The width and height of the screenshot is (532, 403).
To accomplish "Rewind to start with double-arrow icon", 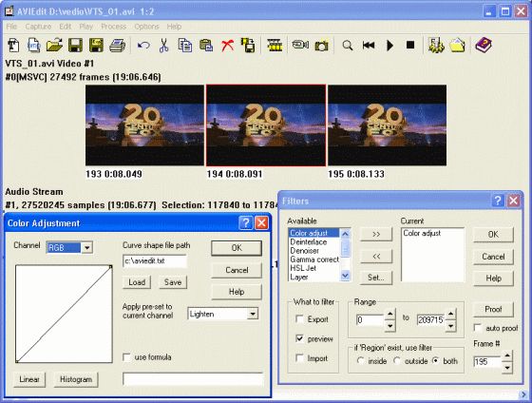I will (x=369, y=46).
